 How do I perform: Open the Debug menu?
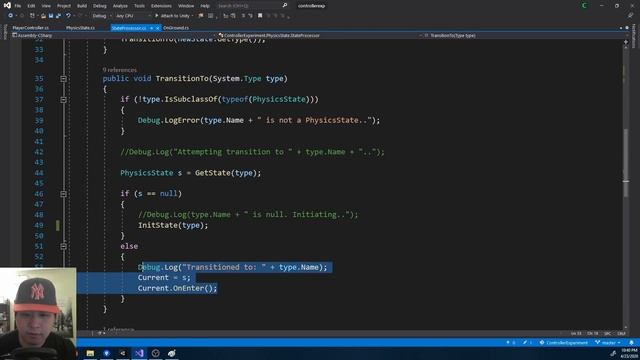(99, 6)
